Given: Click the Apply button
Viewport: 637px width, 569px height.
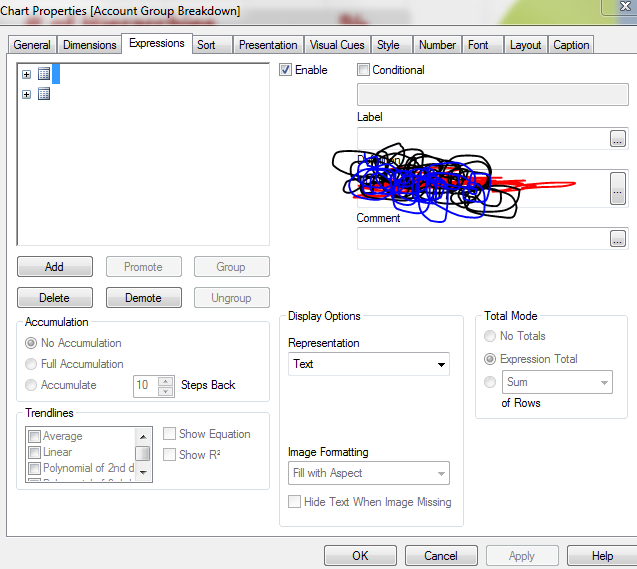Looking at the screenshot, I should pyautogui.click(x=522, y=556).
